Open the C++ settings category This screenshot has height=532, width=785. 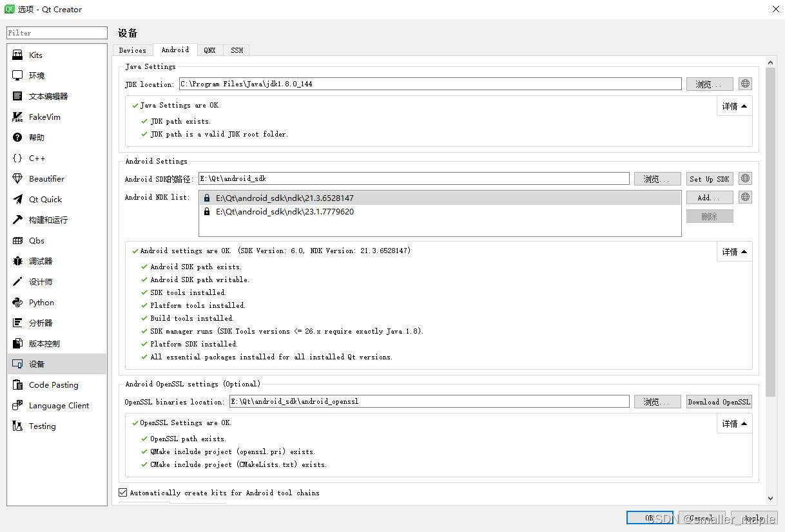tap(57, 158)
